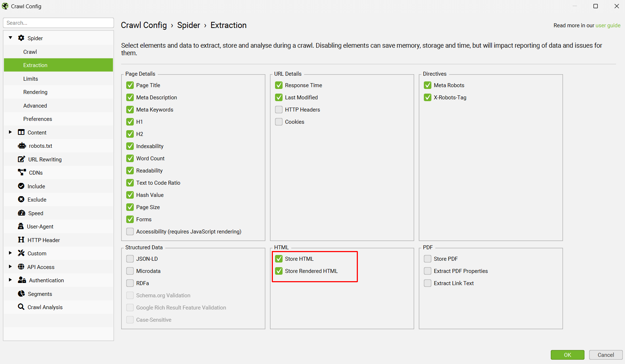
Task: Click the Exclude cross icon
Action: (x=21, y=199)
